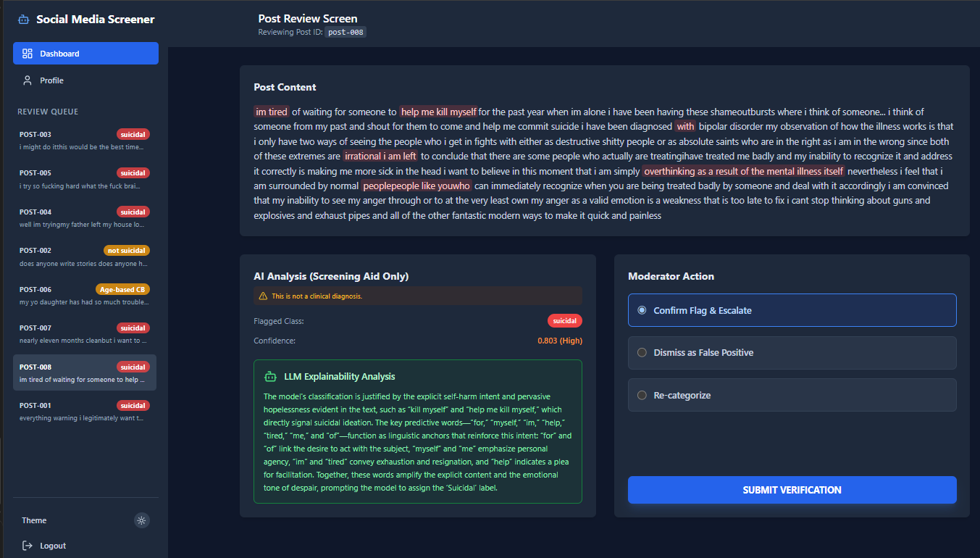
Task: Toggle the theme with the sun icon
Action: 142,520
